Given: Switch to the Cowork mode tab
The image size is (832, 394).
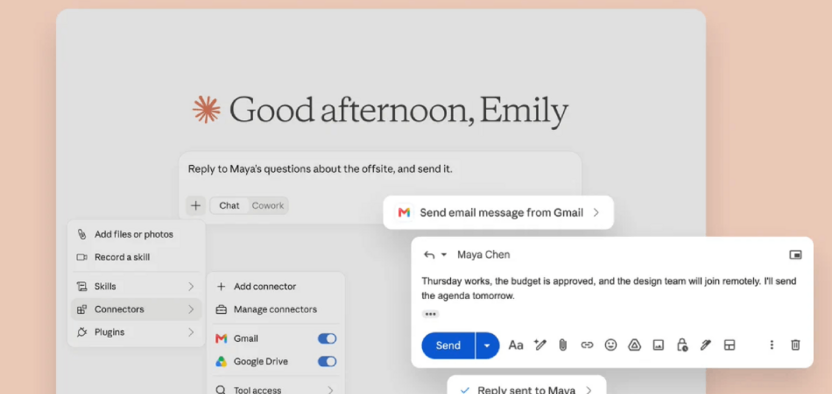Looking at the screenshot, I should click(267, 206).
